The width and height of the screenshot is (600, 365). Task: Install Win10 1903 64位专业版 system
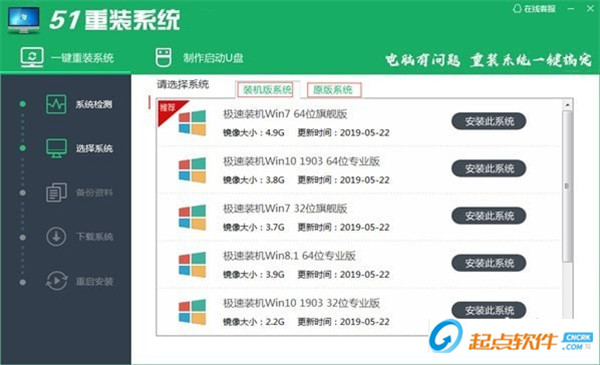tap(489, 169)
